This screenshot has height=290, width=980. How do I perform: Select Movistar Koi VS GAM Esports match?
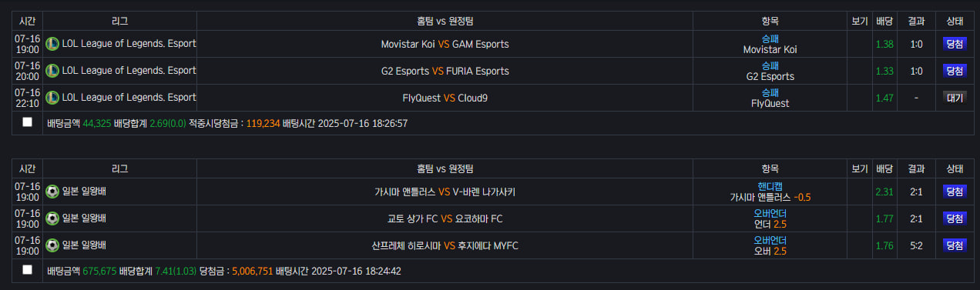pos(445,44)
